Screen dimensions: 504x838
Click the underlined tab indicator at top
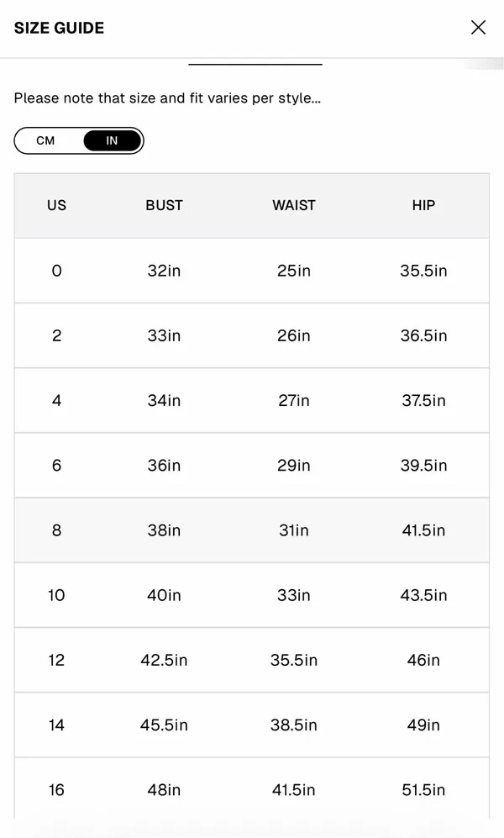tap(255, 64)
